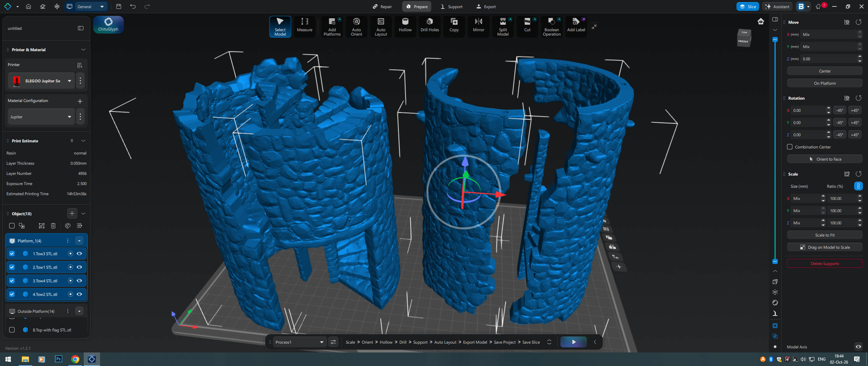Viewport: 868px width, 366px height.
Task: Uncheck 2.Tow1 STL.stl checkbox
Action: click(12, 267)
